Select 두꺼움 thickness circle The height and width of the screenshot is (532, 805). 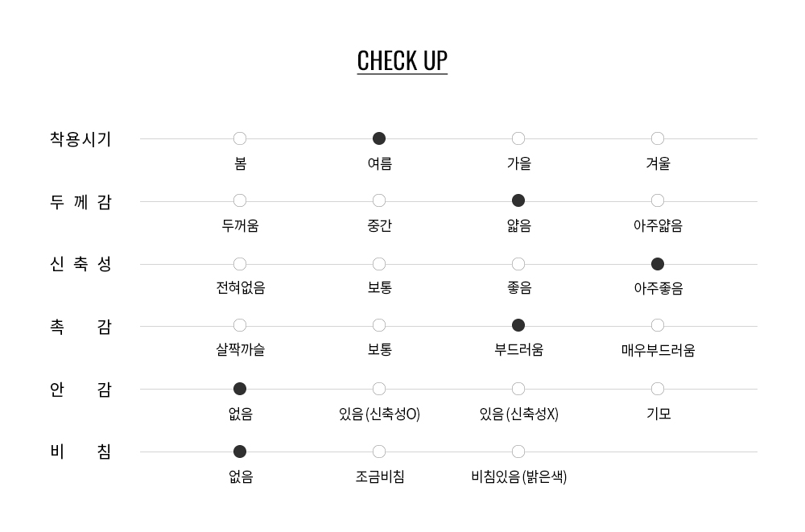[240, 200]
